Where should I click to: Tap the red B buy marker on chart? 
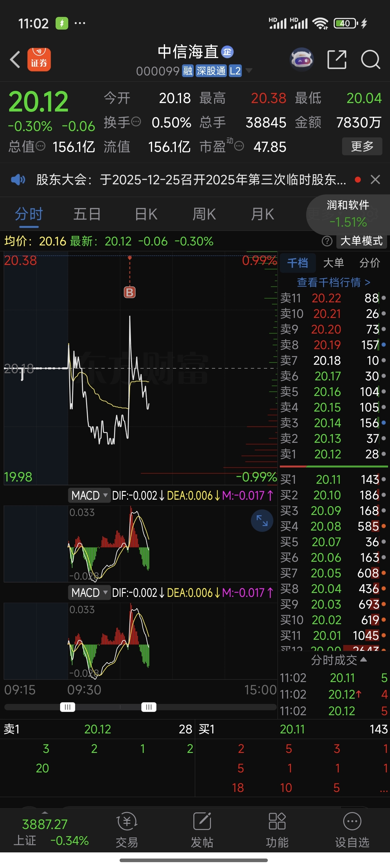coord(130,292)
